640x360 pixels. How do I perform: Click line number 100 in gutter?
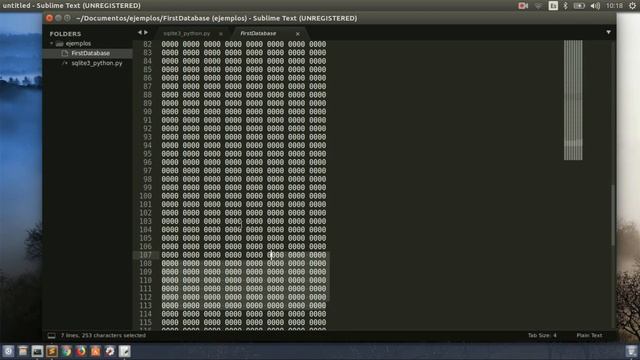coord(145,196)
